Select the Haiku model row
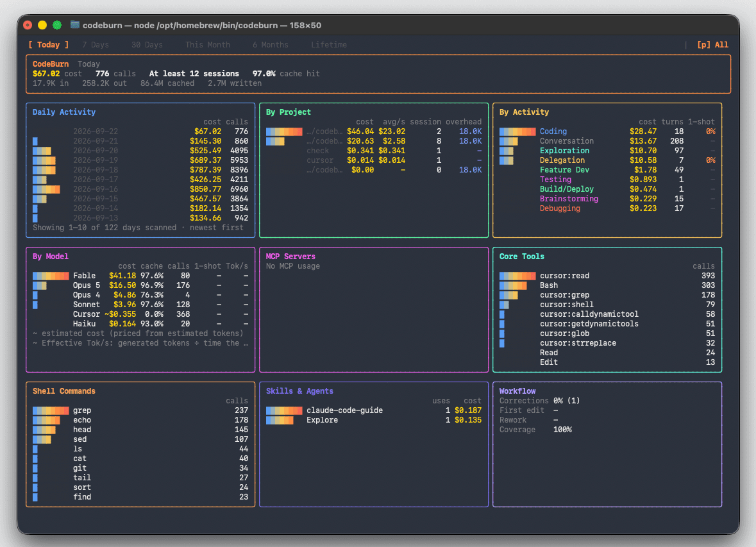Screen dimensions: 756x547 tap(140, 324)
